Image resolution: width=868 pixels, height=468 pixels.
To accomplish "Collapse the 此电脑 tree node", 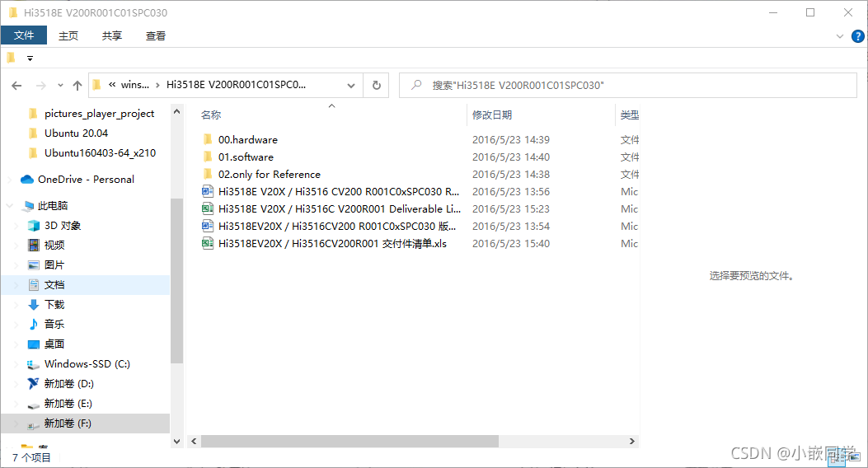I will pos(9,206).
